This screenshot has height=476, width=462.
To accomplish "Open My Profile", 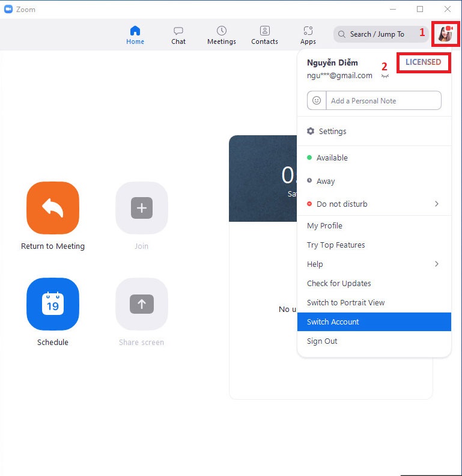I will (x=374, y=225).
